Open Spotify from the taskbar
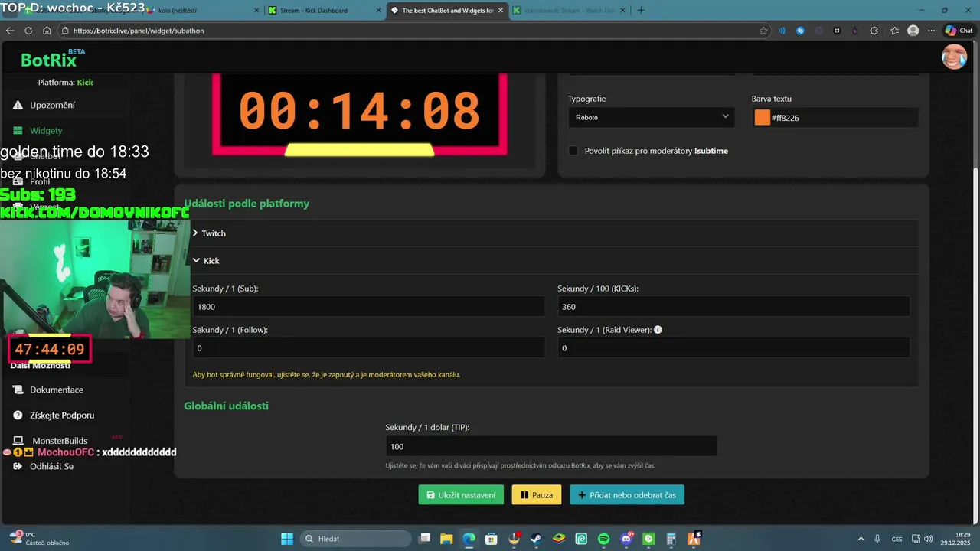Screen dimensions: 980x551 [603, 539]
